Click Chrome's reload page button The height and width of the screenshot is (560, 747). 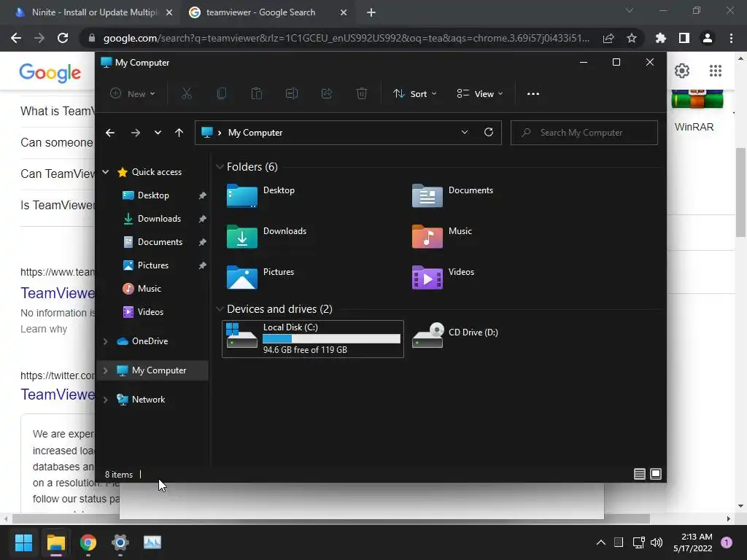pos(63,38)
